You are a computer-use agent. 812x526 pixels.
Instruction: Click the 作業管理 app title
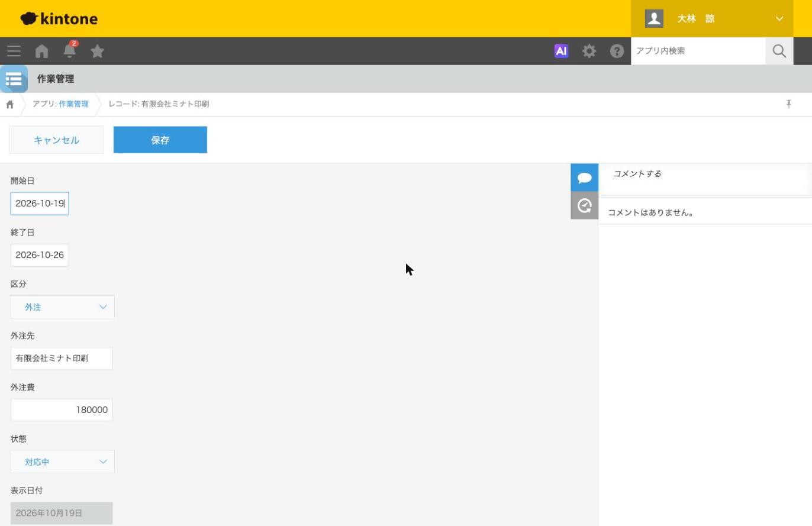click(56, 79)
